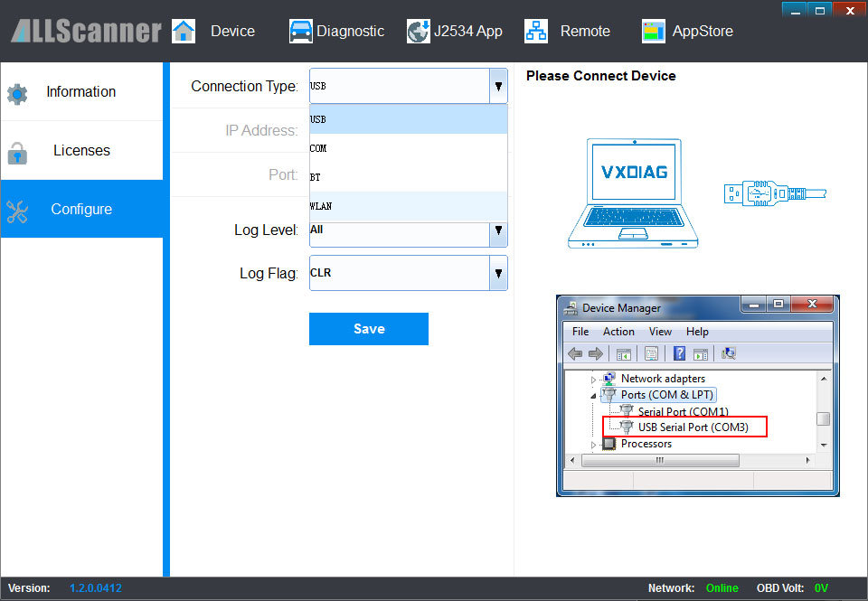Launch the J2534 App globe icon
Screen dimensions: 868x601
click(418, 31)
